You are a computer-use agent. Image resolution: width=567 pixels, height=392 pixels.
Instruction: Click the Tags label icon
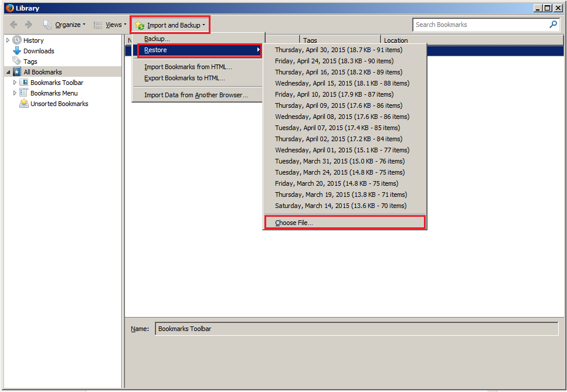(16, 61)
